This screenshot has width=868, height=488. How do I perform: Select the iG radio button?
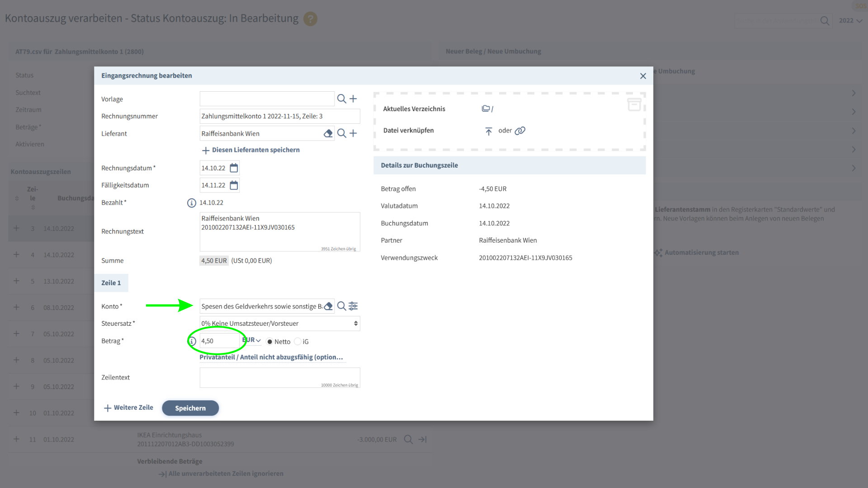tap(297, 342)
